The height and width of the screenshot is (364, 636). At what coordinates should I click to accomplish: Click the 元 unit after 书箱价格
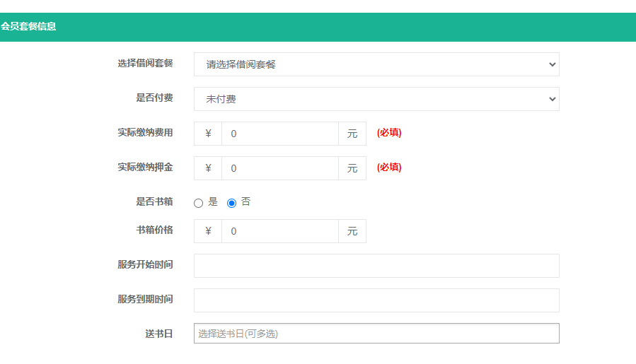[x=352, y=231]
